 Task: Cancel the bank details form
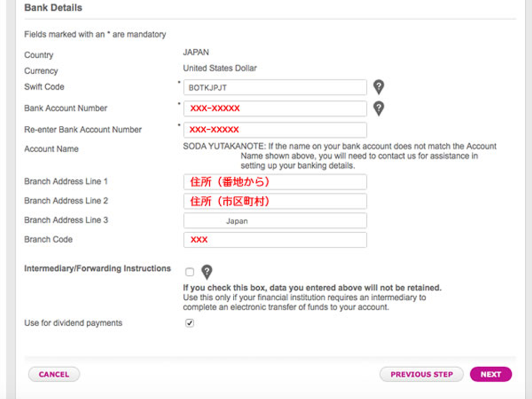click(54, 374)
